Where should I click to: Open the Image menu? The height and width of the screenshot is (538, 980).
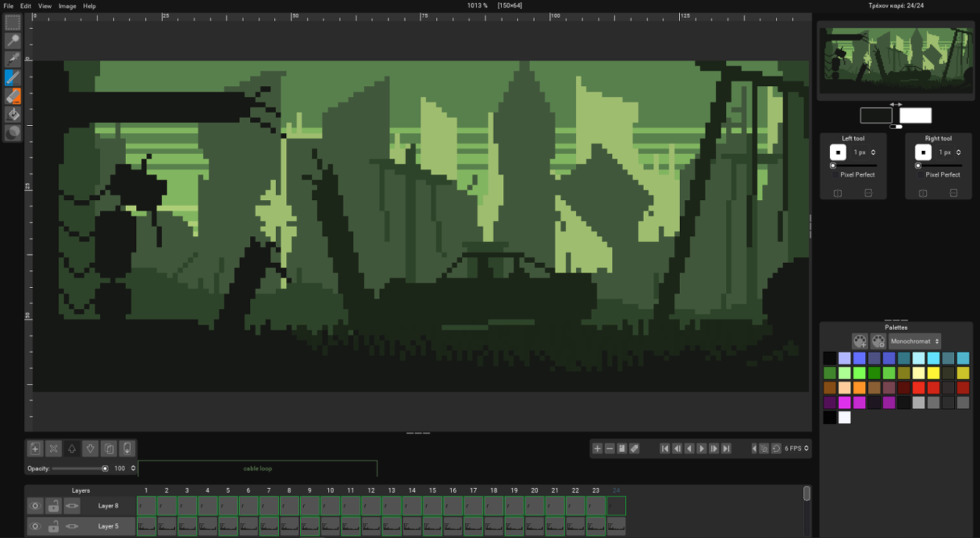[67, 6]
